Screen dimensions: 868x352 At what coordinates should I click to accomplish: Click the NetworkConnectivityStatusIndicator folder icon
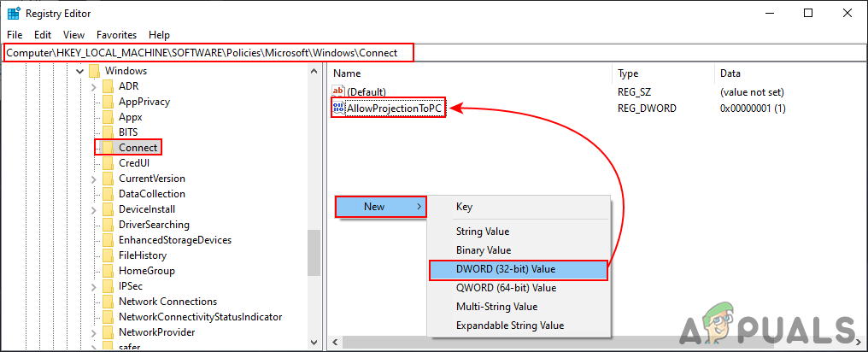click(108, 317)
